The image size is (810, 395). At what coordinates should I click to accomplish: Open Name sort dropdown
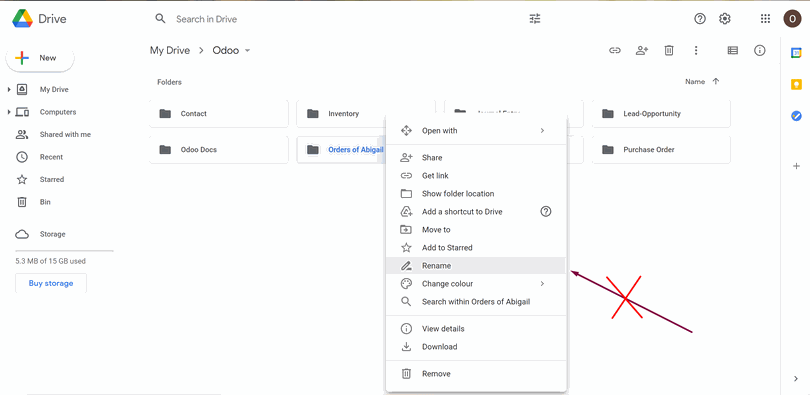click(x=695, y=82)
